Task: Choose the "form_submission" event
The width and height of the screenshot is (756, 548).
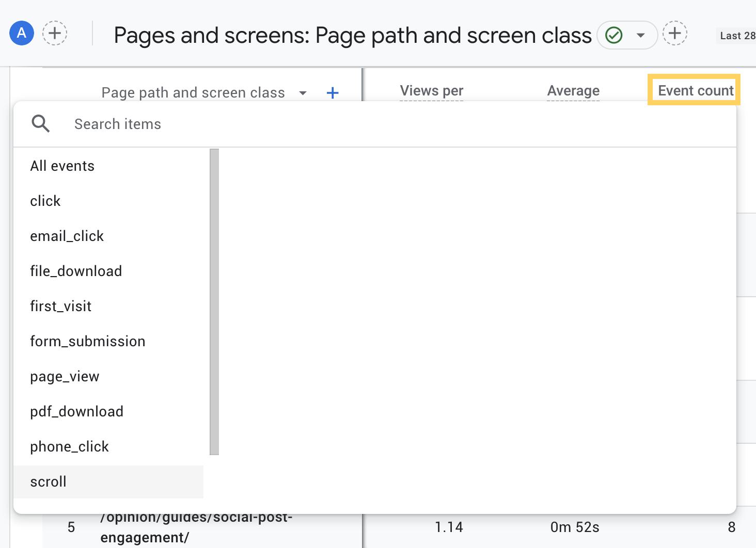Action: [x=87, y=341]
